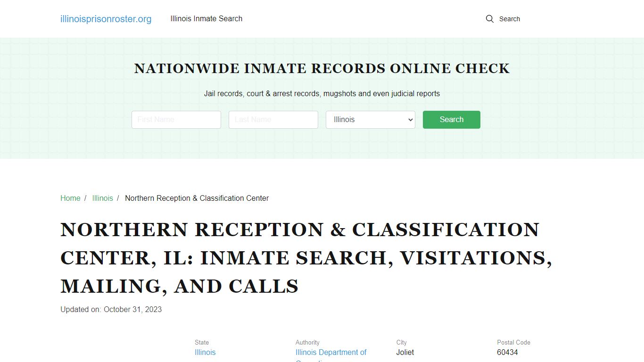
Task: Focus the First Name input field
Action: click(176, 120)
